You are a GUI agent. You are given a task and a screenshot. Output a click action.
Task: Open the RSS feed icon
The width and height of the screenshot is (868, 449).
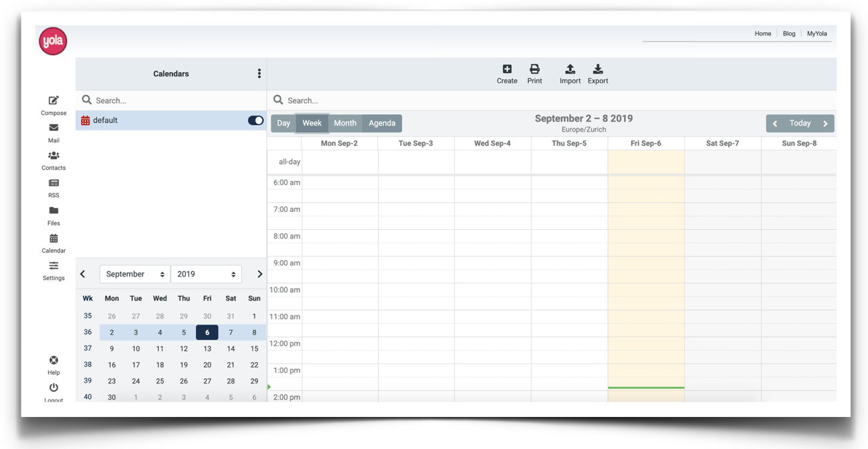pos(53,184)
